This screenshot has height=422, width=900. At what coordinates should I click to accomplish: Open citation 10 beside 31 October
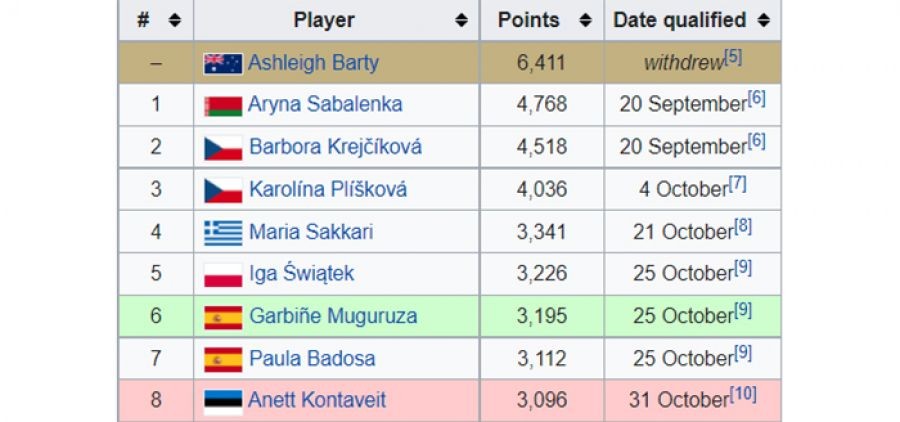tap(743, 395)
